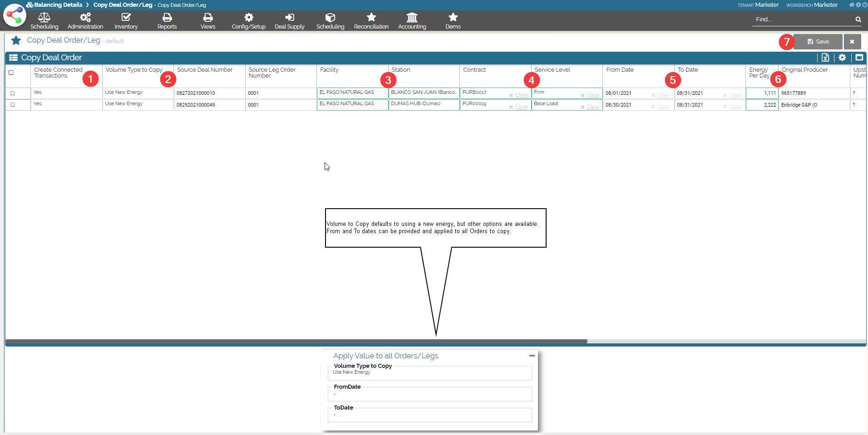Clear the PURB0017 contract value

518,95
